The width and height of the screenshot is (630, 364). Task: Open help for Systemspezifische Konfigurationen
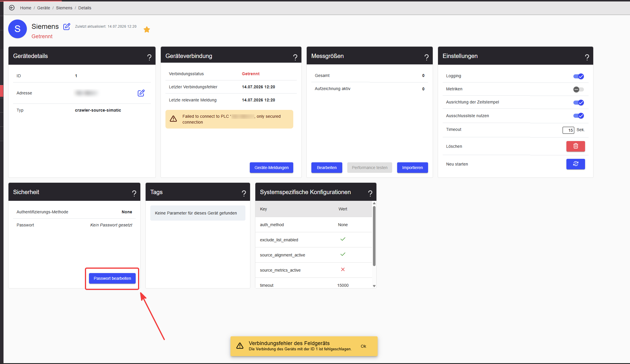pyautogui.click(x=370, y=193)
